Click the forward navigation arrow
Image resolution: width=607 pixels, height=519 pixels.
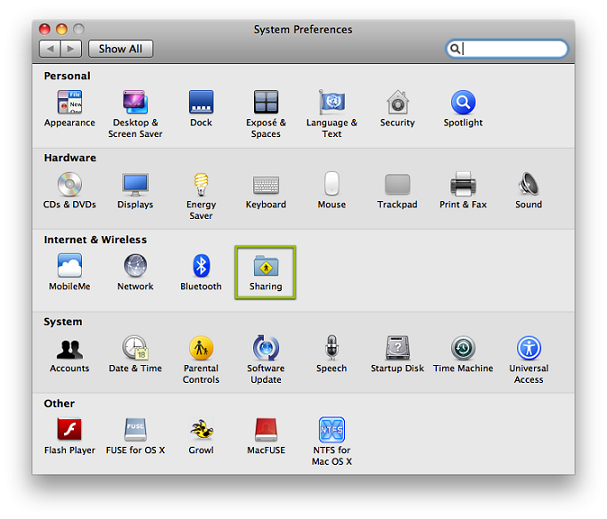[x=70, y=48]
